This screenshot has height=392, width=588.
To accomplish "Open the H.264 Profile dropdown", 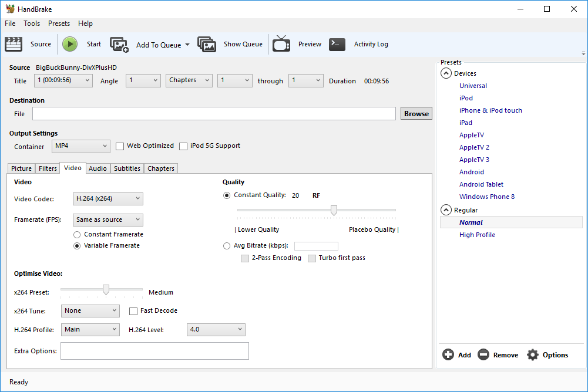I will (x=90, y=329).
